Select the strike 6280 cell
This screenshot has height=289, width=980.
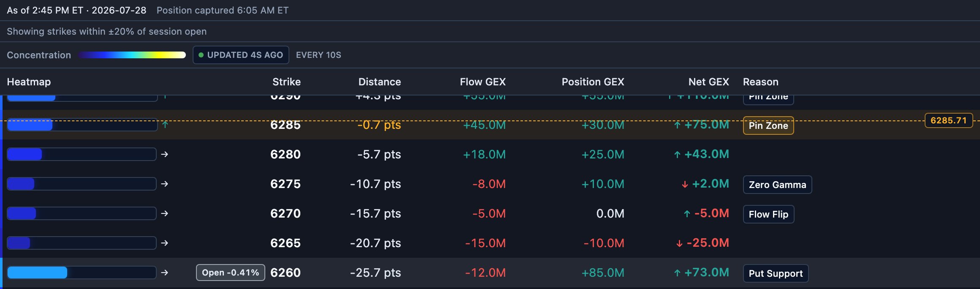tap(286, 155)
